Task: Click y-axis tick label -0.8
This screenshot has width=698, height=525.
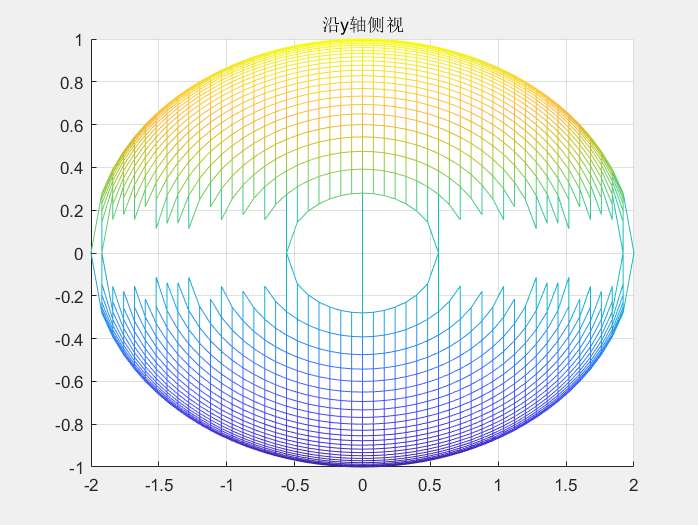Action: click(x=69, y=425)
